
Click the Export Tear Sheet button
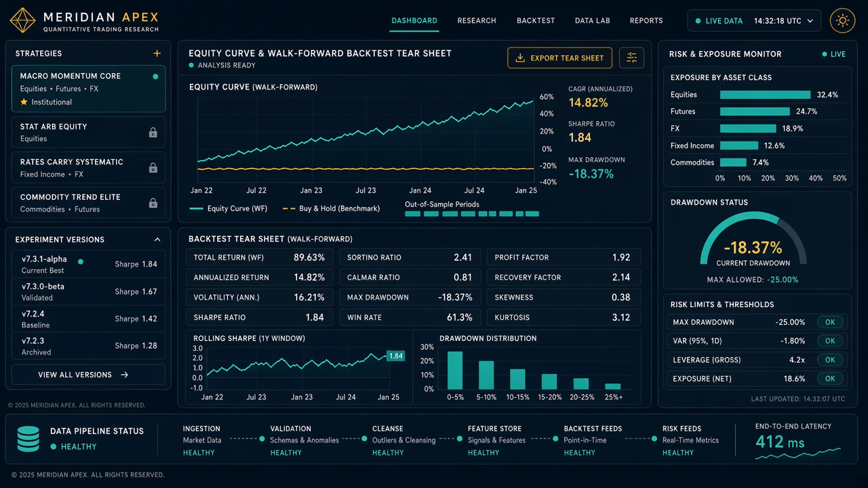click(x=559, y=58)
